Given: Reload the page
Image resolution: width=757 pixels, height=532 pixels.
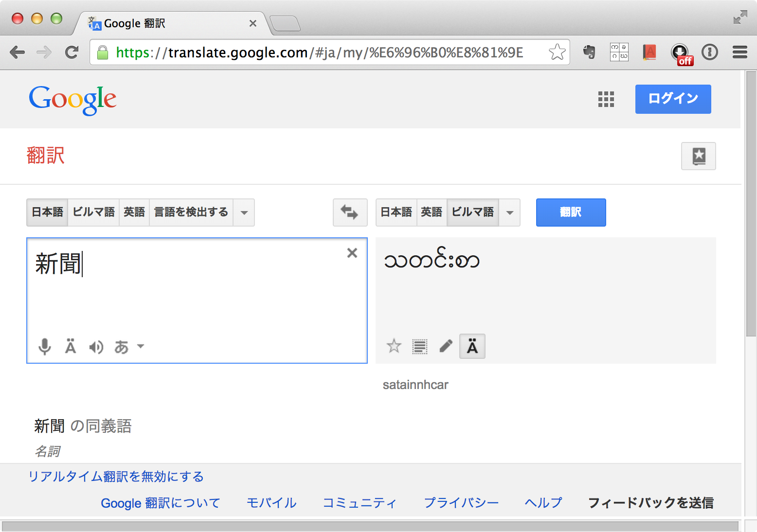Looking at the screenshot, I should (x=72, y=52).
